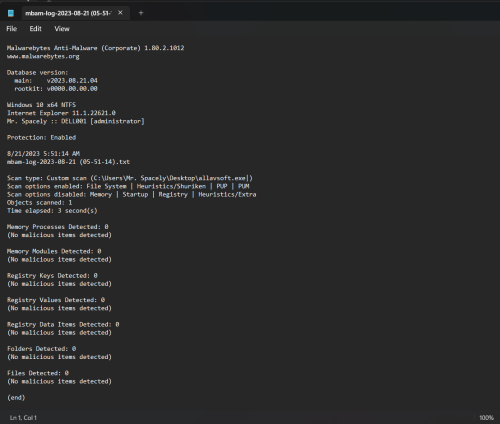
Task: Open the View menu
Action: coord(62,29)
